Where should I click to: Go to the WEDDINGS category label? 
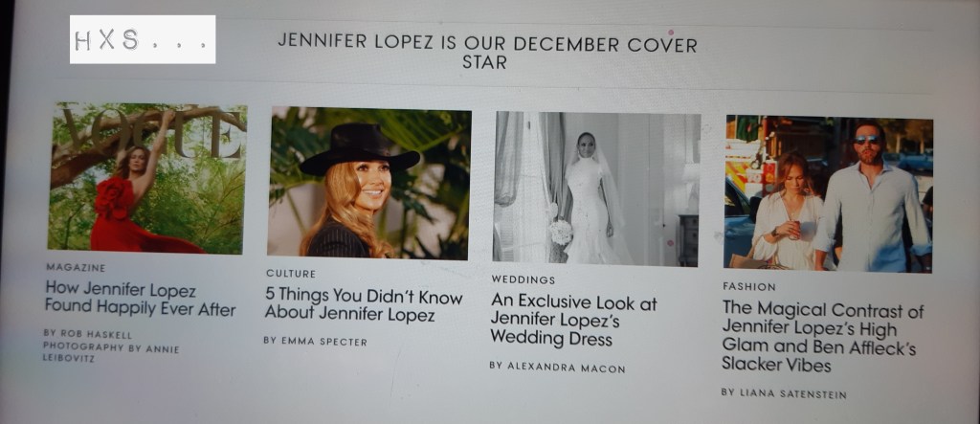click(523, 279)
